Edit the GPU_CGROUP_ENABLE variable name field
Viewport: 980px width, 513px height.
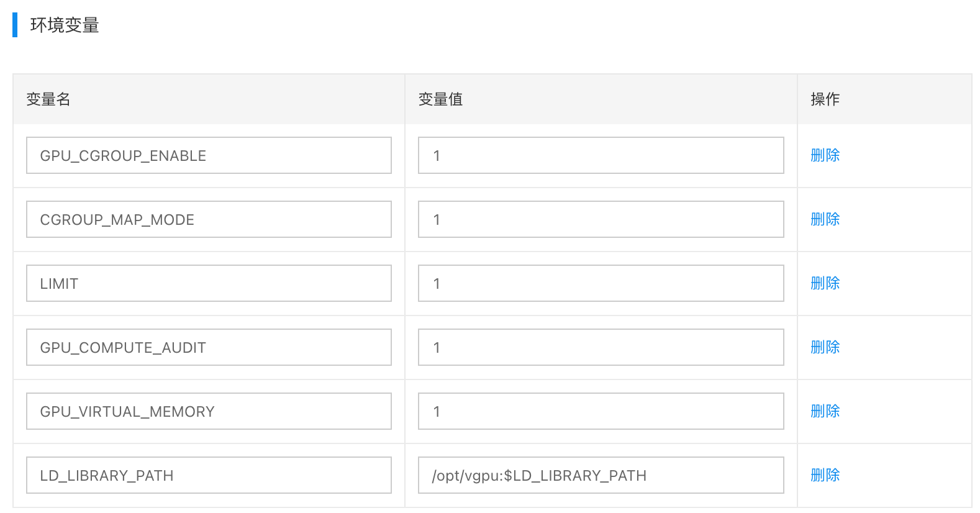pyautogui.click(x=209, y=155)
